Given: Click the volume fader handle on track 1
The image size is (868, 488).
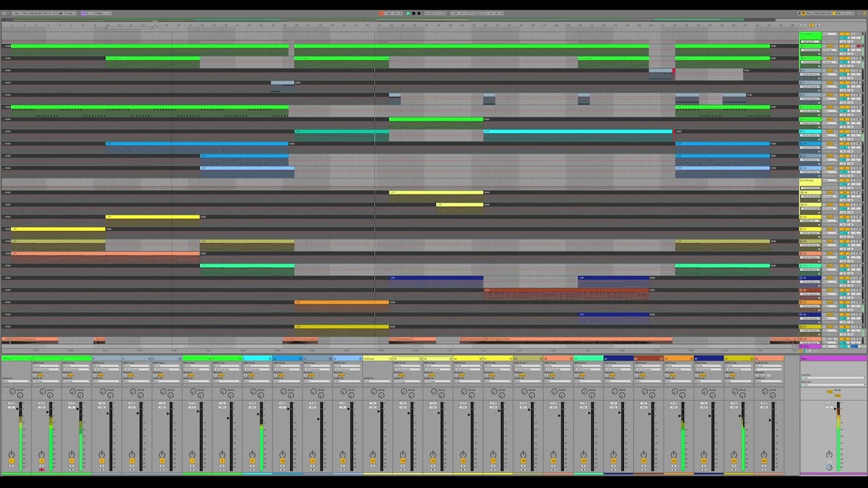Looking at the screenshot, I should tap(18, 409).
